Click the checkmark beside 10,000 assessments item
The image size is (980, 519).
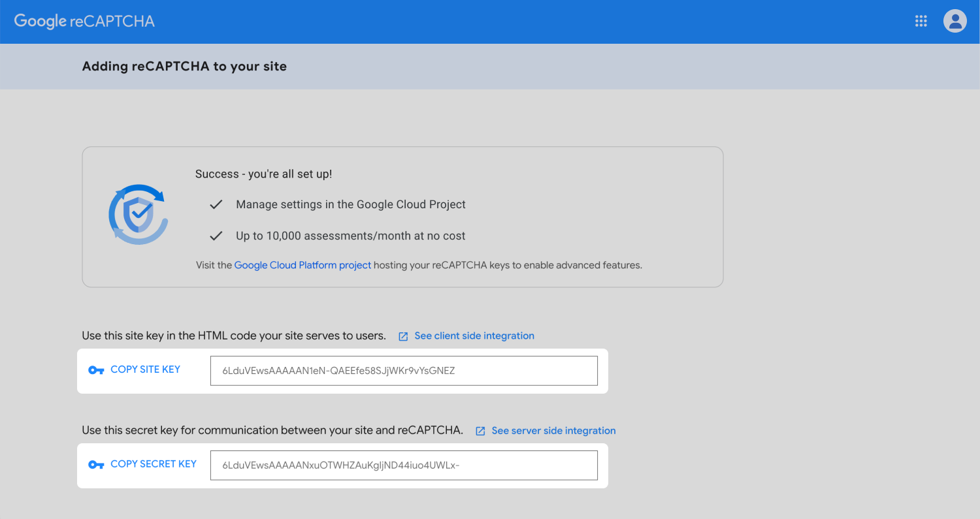(216, 236)
